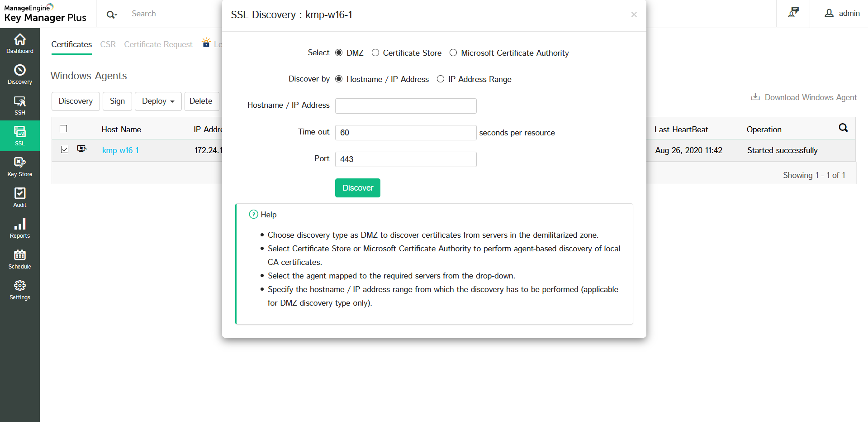The width and height of the screenshot is (868, 422).
Task: Open Settings in the sidebar
Action: click(x=20, y=290)
